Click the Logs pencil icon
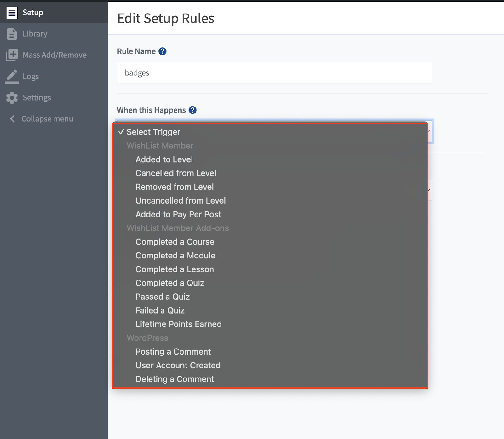Screen dimensions: 504x439 12,76
